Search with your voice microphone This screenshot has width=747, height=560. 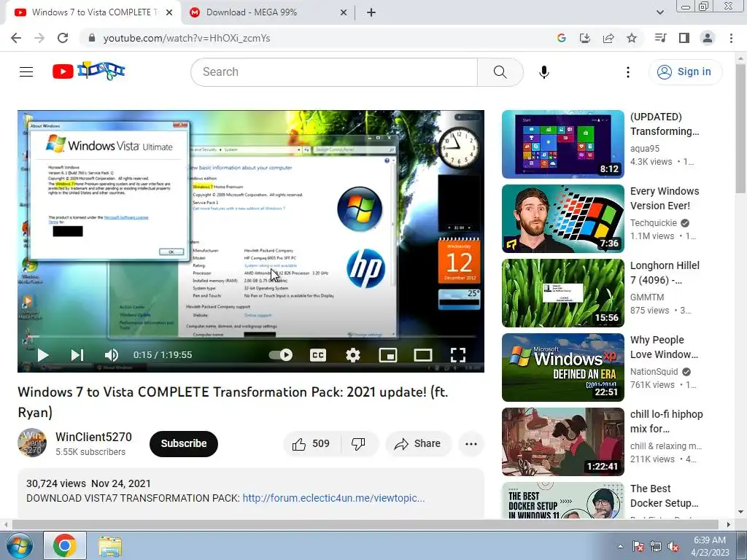[544, 72]
